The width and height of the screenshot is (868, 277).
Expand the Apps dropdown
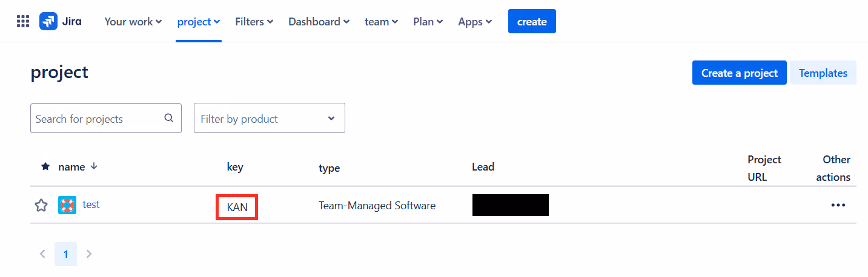click(475, 22)
